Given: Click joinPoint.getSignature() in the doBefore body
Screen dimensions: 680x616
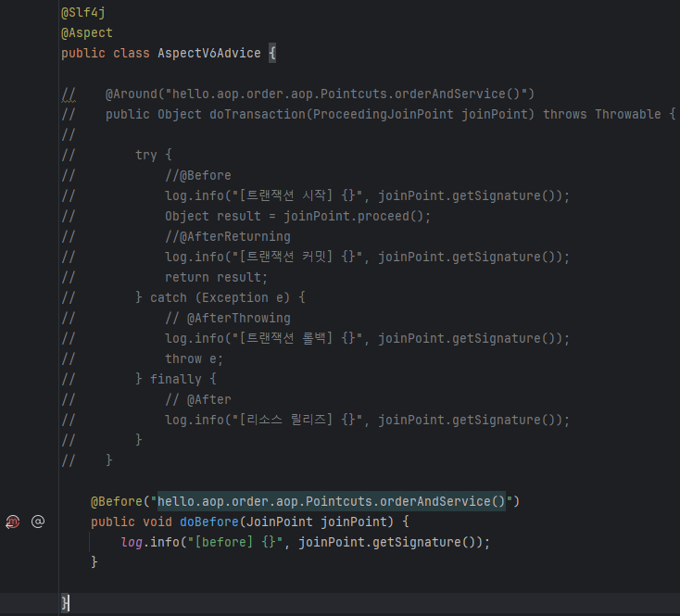Looking at the screenshot, I should tap(389, 542).
